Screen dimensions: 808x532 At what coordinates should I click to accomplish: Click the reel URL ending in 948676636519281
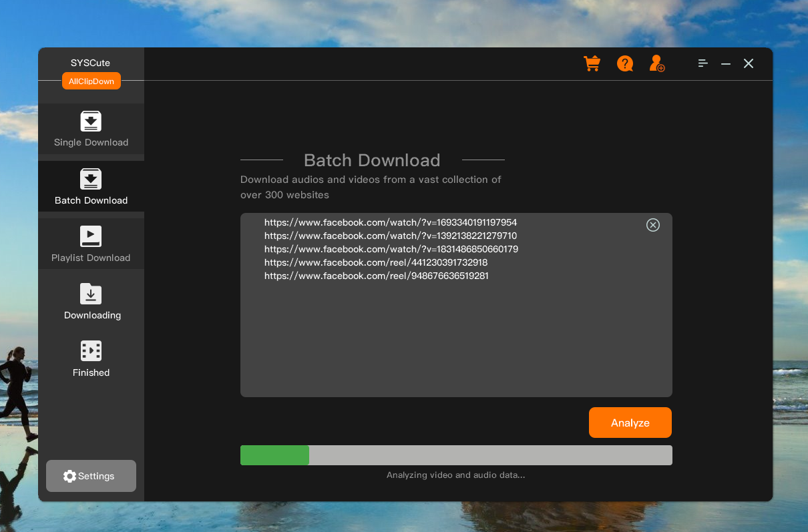click(x=377, y=276)
